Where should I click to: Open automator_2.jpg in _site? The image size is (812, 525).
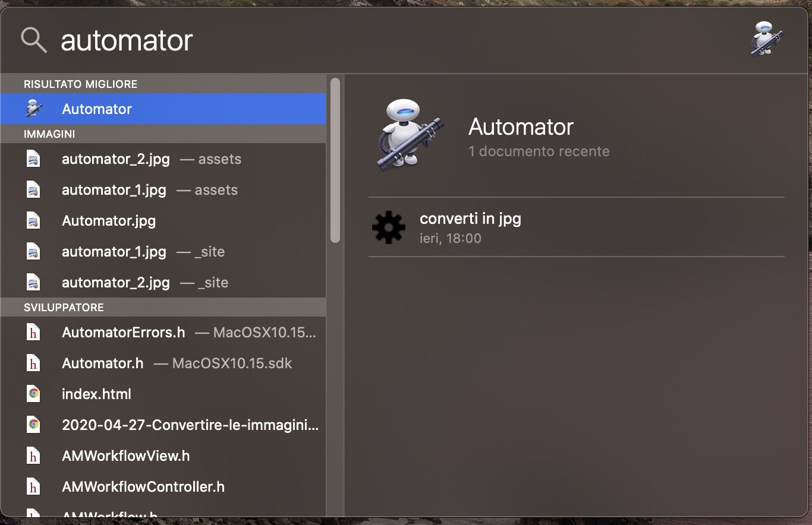[163, 283]
